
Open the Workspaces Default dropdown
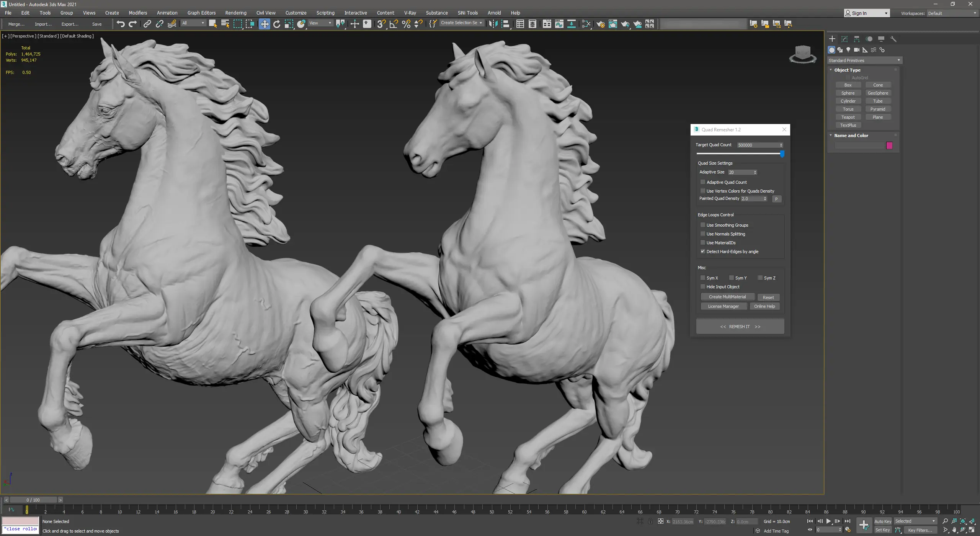pyautogui.click(x=952, y=13)
